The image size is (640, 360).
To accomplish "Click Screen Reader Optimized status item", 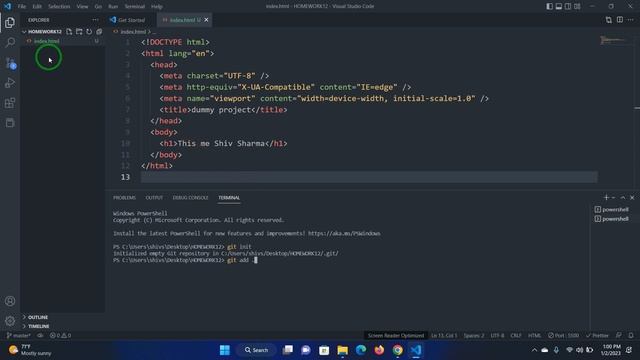I will (396, 336).
